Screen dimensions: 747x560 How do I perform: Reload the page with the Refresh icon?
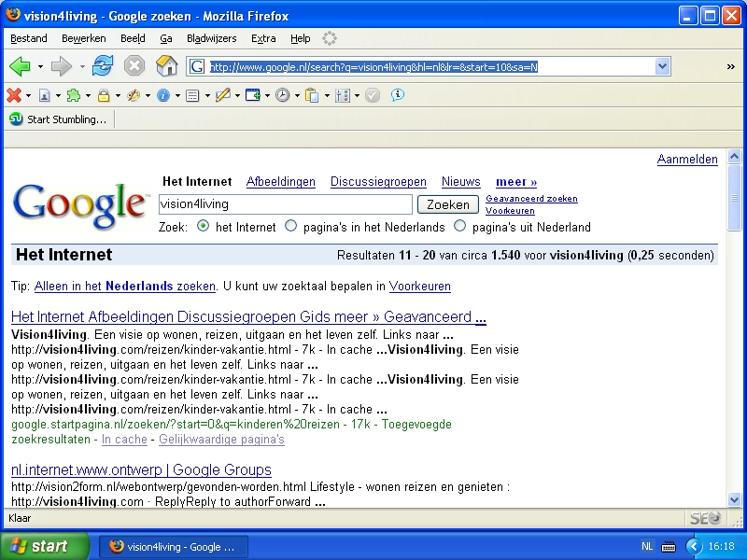coord(103,66)
